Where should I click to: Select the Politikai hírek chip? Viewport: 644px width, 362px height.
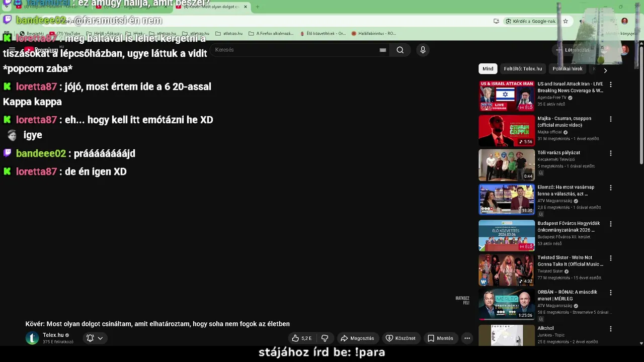point(568,69)
